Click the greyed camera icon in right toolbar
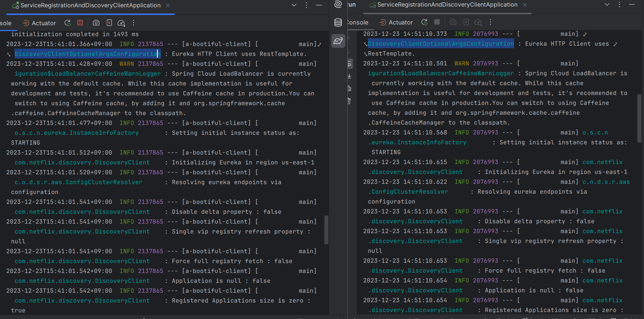Screen dimensions: 644x319 tap(453, 22)
